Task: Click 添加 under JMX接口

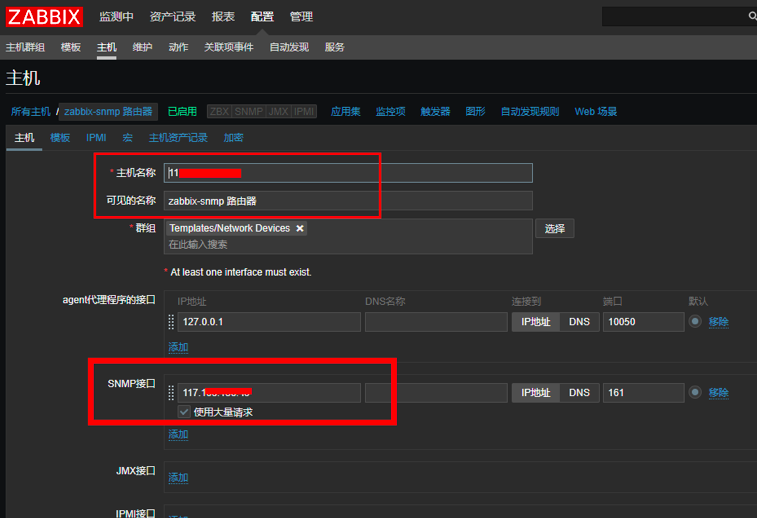Action: pos(178,477)
